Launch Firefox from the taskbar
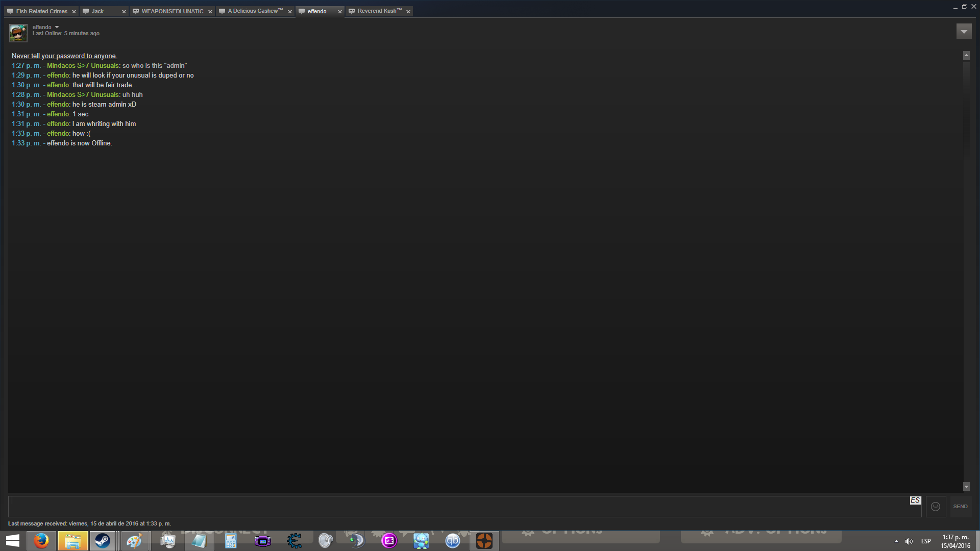The image size is (980, 551). pyautogui.click(x=41, y=541)
